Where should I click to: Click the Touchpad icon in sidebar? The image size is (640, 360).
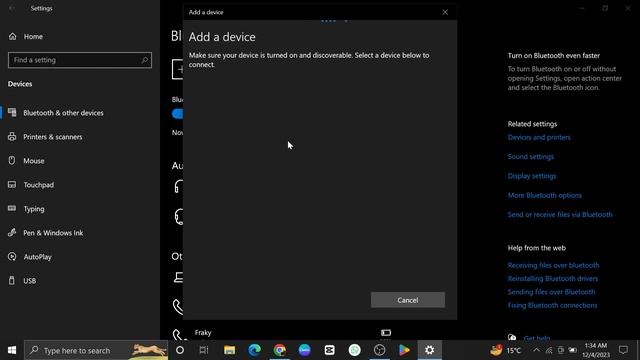click(x=12, y=184)
